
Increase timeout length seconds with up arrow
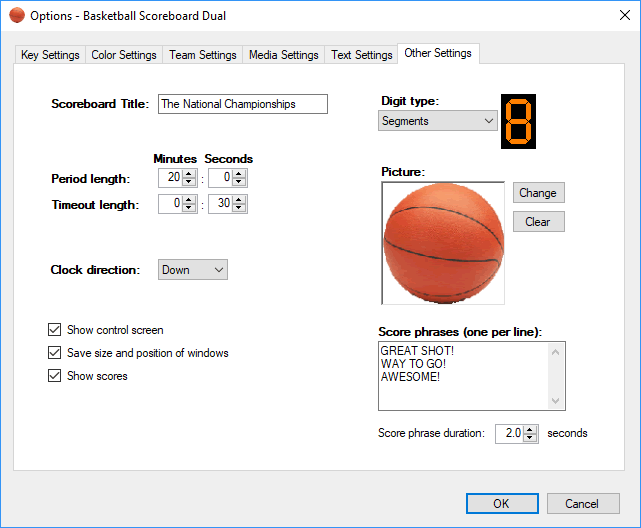pos(239,199)
